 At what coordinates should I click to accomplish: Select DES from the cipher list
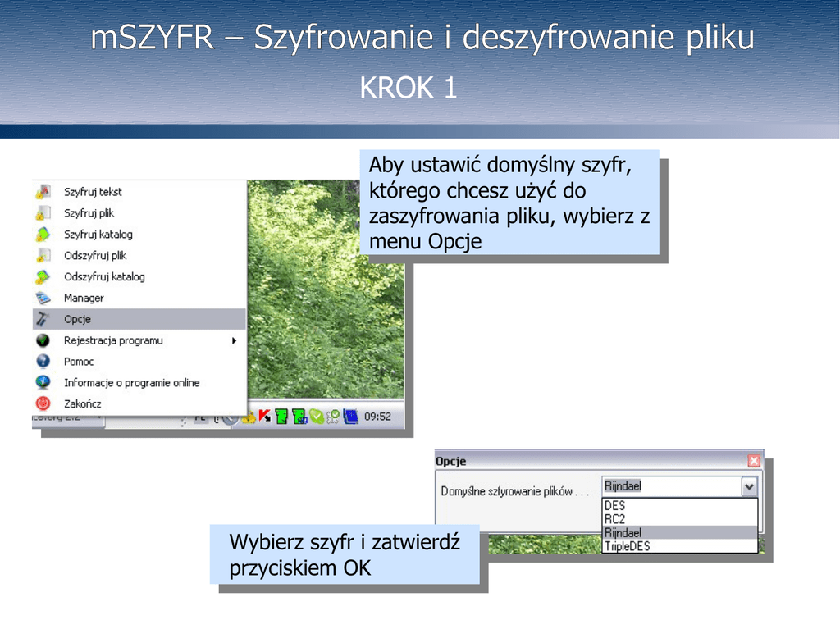614,506
